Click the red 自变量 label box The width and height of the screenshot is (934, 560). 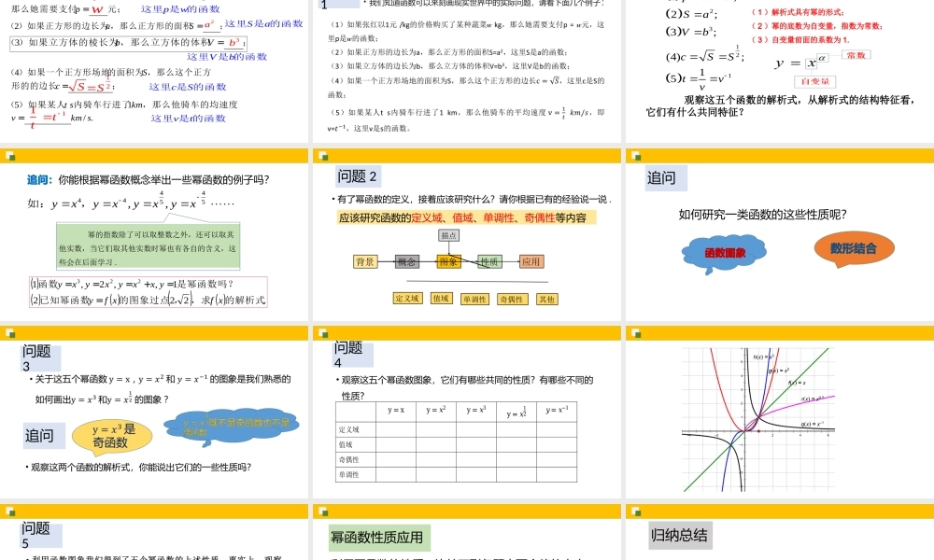[x=815, y=81]
